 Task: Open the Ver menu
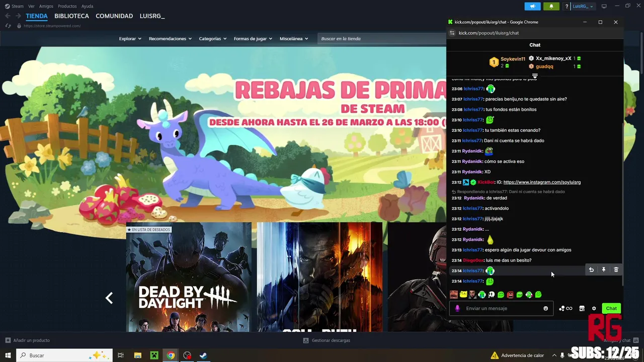[x=32, y=7]
